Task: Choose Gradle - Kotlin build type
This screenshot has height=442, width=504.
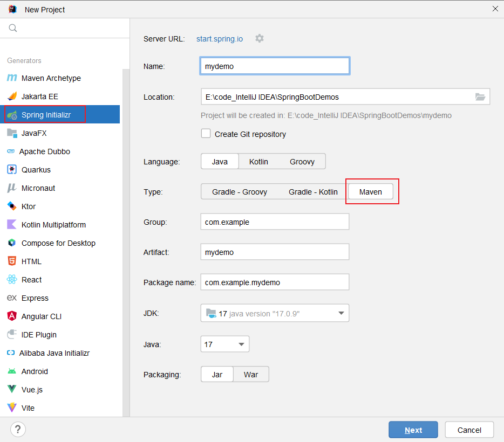Action: point(313,192)
